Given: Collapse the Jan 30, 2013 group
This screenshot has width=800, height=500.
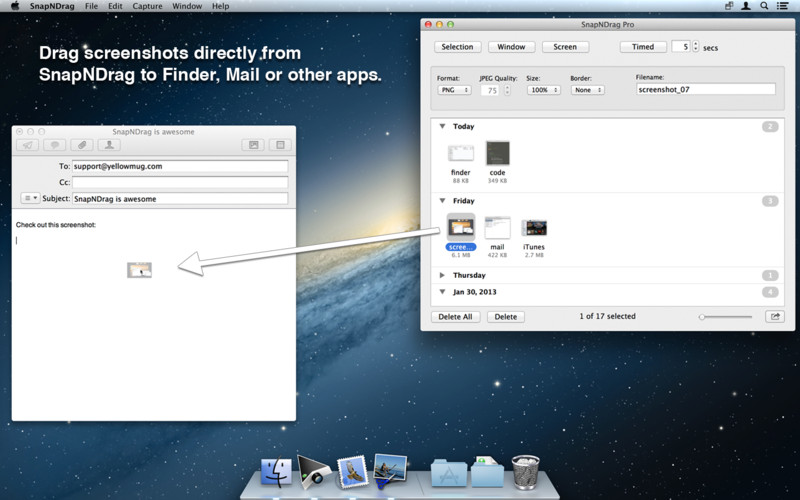Looking at the screenshot, I should [442, 292].
